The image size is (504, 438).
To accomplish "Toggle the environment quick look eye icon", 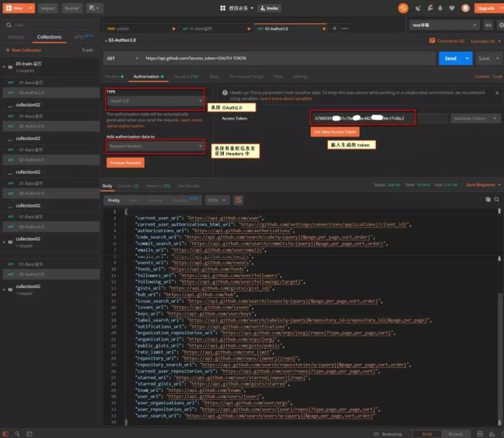I will 489,25.
